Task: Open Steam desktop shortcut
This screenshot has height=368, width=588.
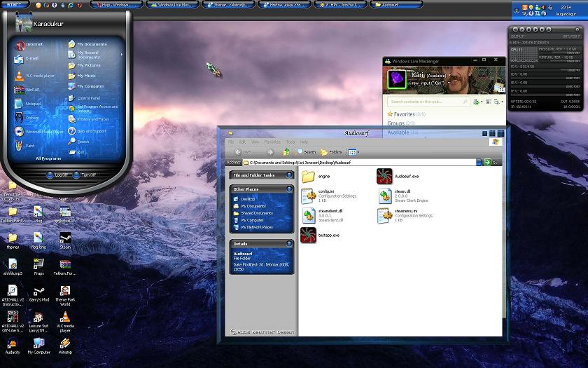Action: click(x=65, y=240)
